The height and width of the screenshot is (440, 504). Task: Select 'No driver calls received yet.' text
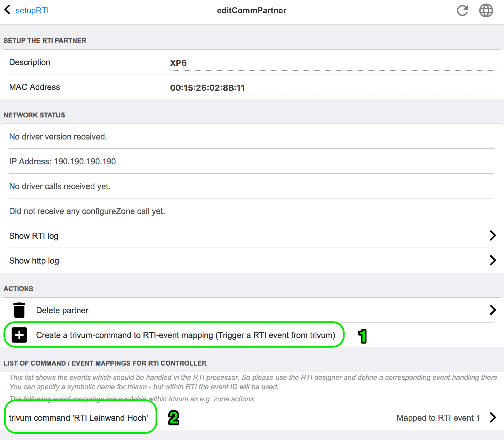pos(60,186)
